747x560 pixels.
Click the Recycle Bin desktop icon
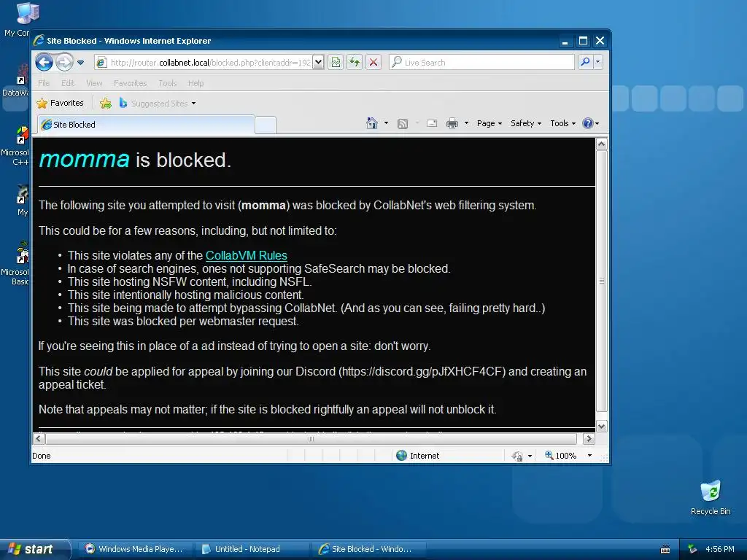coord(711,497)
